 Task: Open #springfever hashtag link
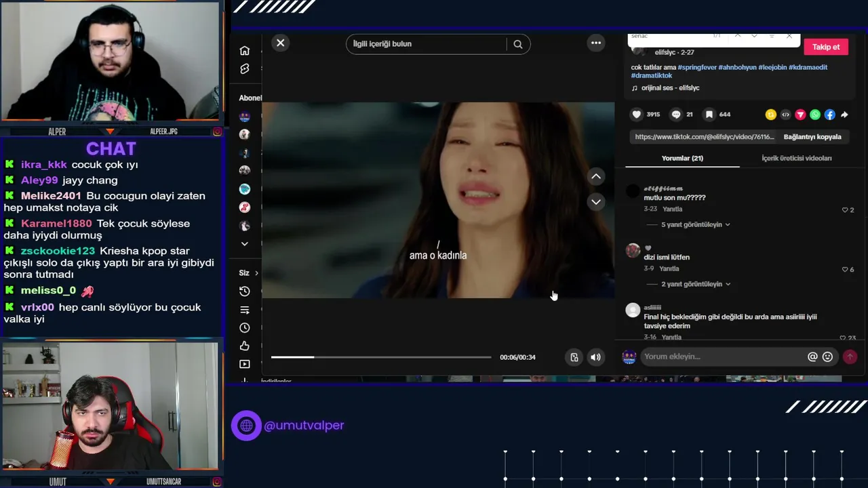click(x=697, y=68)
